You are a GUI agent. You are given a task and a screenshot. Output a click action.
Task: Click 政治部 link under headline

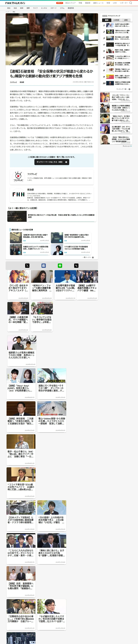22,82
